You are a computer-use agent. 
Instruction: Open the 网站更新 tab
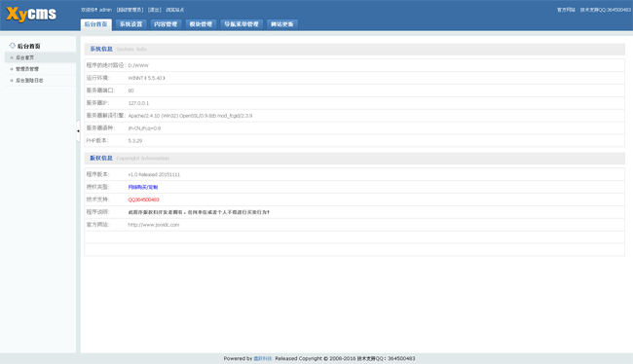[282, 24]
